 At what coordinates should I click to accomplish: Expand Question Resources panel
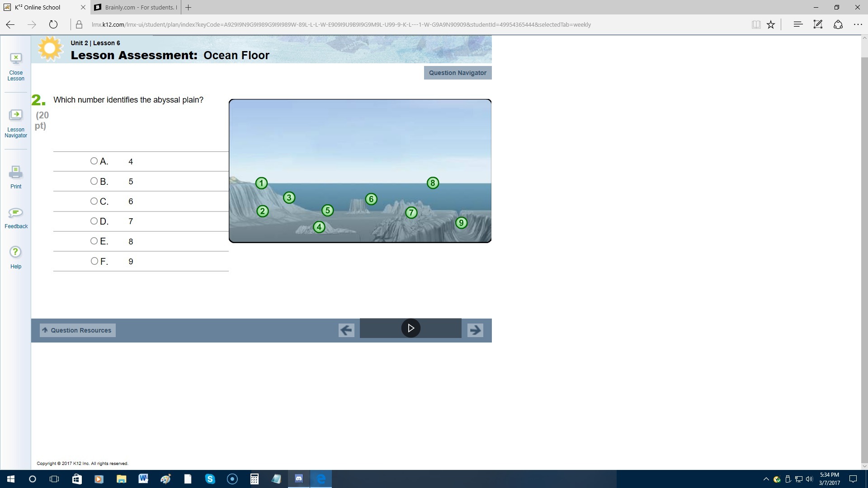coord(77,330)
